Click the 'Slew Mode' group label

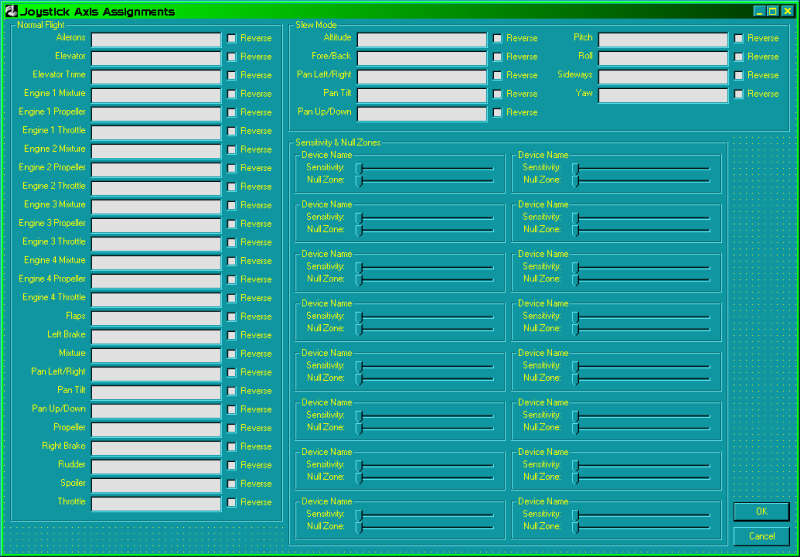pos(316,24)
